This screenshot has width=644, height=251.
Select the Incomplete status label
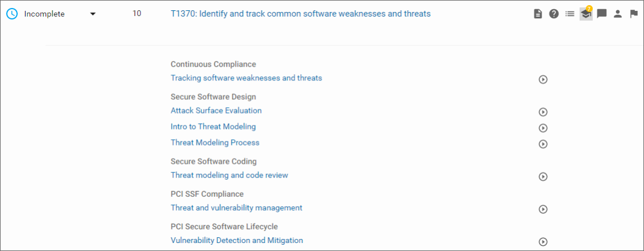click(44, 14)
